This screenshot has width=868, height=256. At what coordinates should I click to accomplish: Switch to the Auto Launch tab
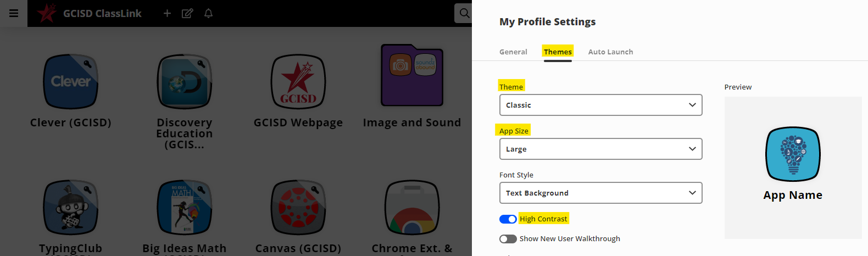tap(610, 52)
